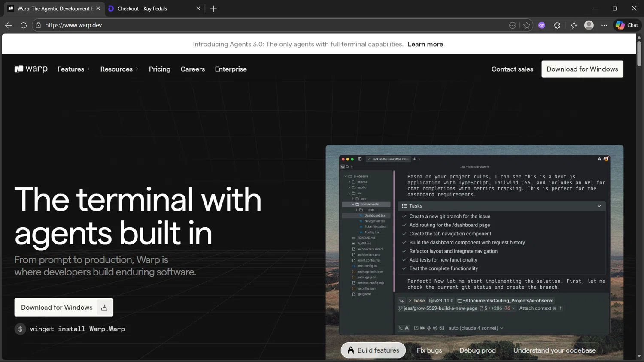Open the browser Settings and more menu
Screen dimensions: 644x362
tap(604, 25)
